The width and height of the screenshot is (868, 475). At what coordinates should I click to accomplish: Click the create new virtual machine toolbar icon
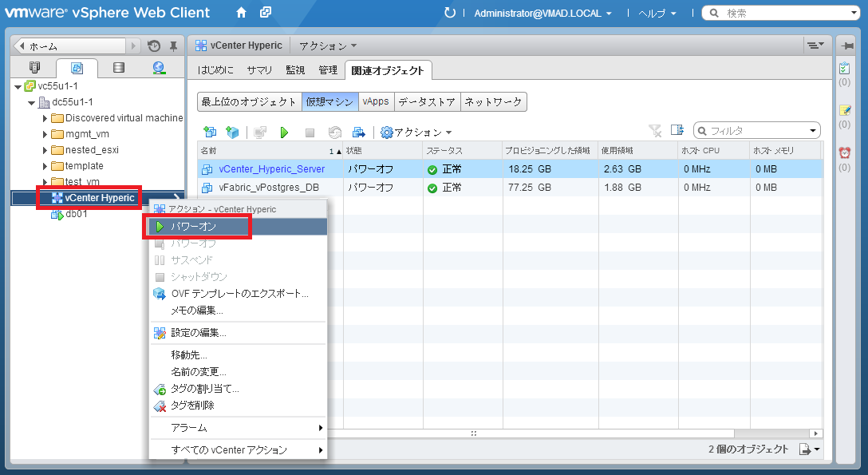(210, 132)
